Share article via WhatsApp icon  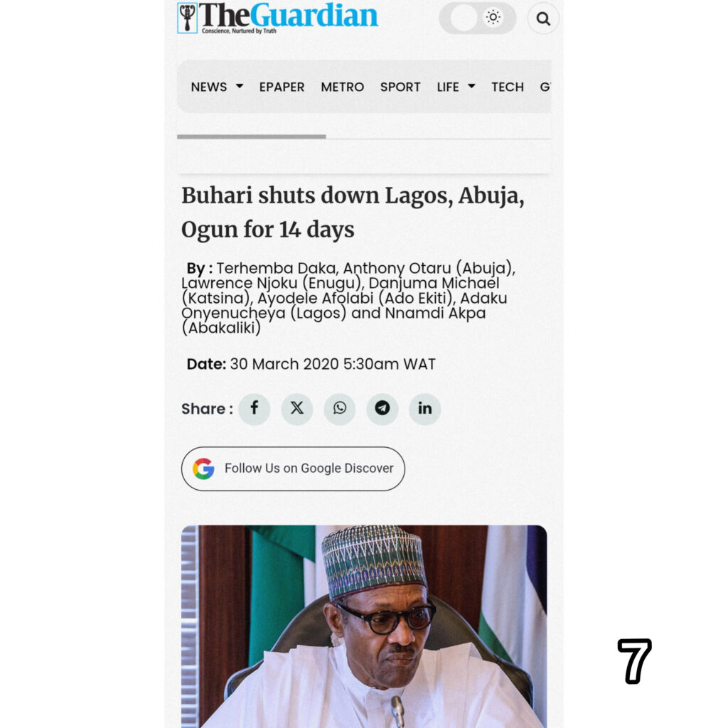pyautogui.click(x=339, y=409)
